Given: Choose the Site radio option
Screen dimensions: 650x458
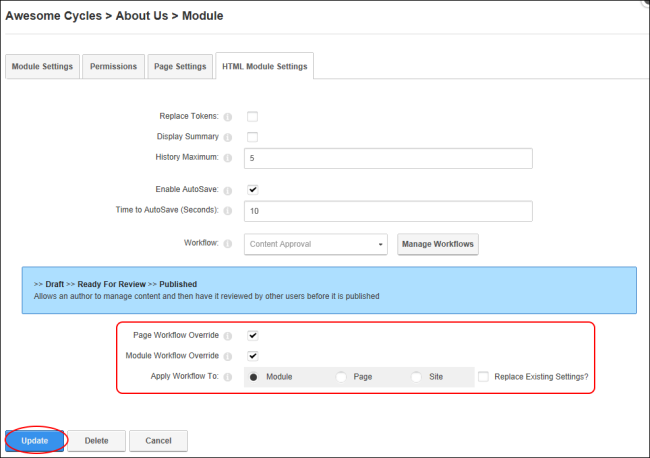Looking at the screenshot, I should point(416,377).
